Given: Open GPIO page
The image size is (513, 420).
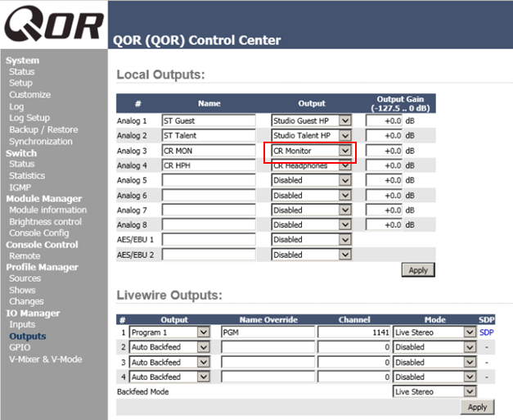Looking at the screenshot, I should coord(20,347).
